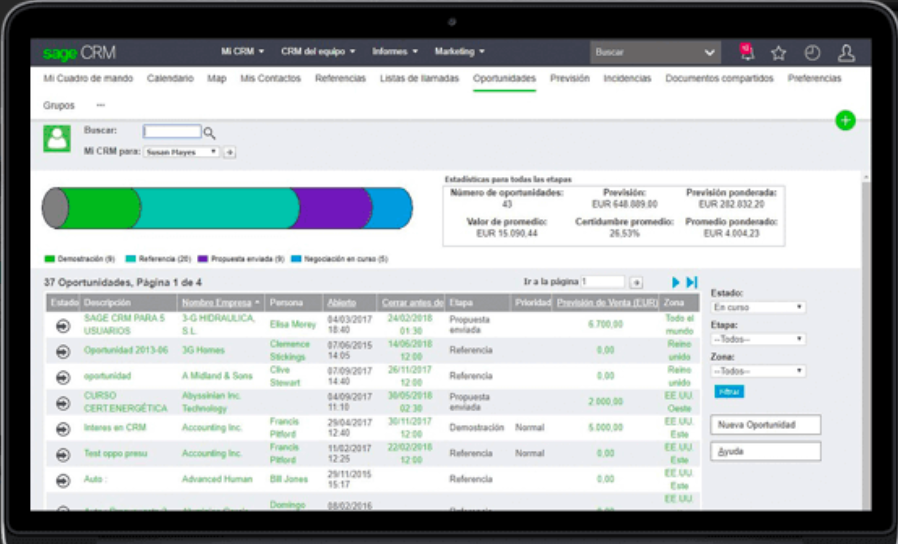Click teal Referencia legend swatch

(131, 259)
